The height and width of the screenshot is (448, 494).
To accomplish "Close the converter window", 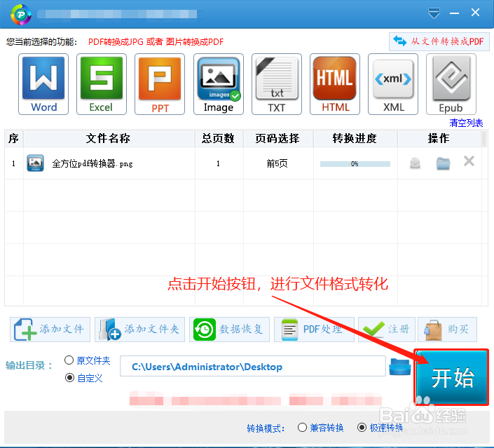I will (x=475, y=13).
